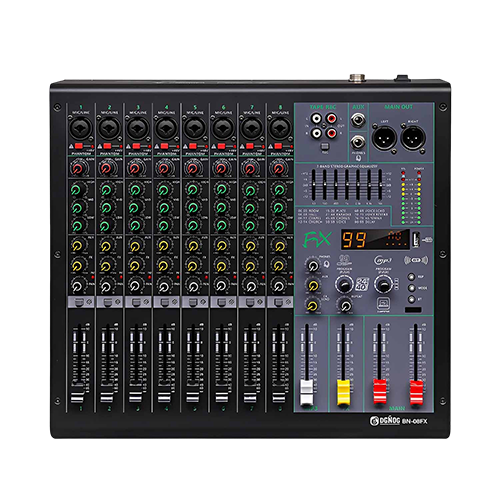Click the green FX logo
This screenshot has width=500, height=500.
point(317,240)
